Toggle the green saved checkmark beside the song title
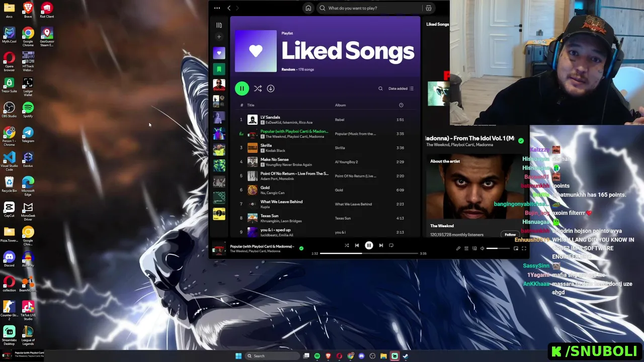The image size is (644, 362). click(x=301, y=248)
